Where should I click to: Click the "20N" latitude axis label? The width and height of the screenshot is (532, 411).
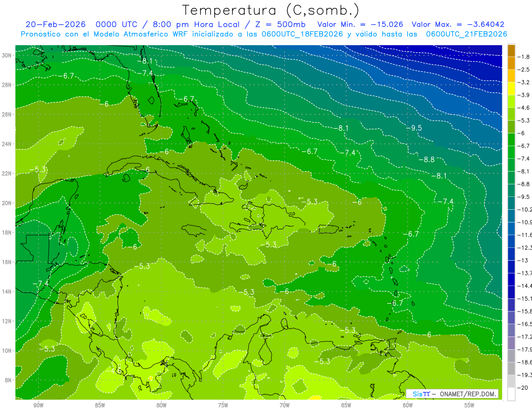[x=6, y=203]
